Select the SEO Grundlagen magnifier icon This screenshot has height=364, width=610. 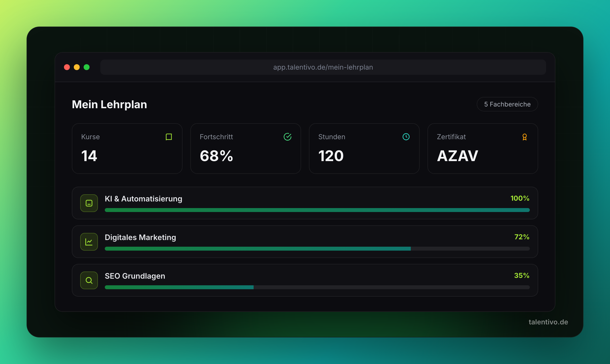click(89, 280)
